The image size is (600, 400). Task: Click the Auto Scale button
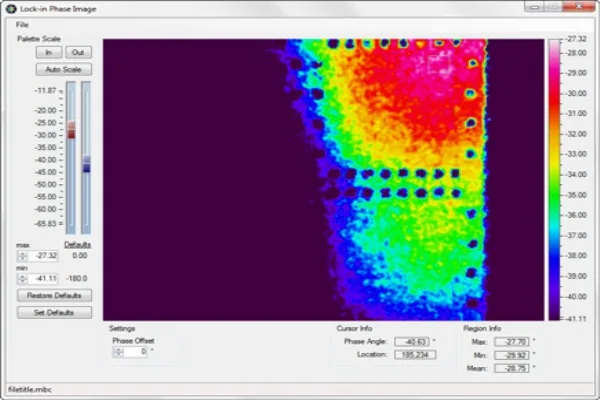[64, 69]
